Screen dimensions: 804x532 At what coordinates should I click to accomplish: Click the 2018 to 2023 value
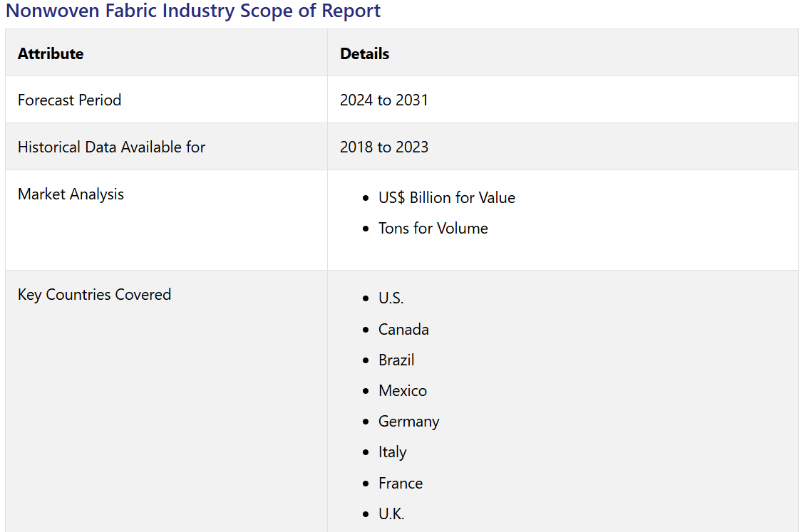[383, 147]
